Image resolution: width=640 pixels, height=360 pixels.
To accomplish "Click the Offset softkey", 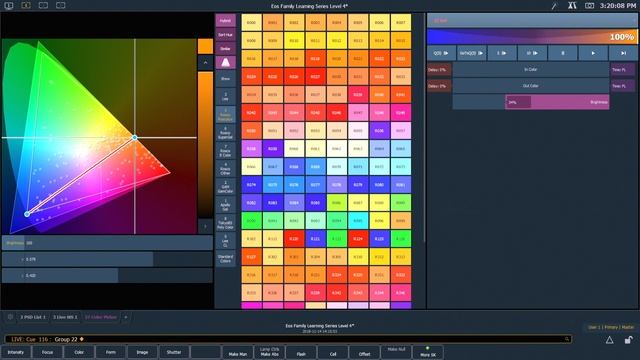I will (x=364, y=352).
